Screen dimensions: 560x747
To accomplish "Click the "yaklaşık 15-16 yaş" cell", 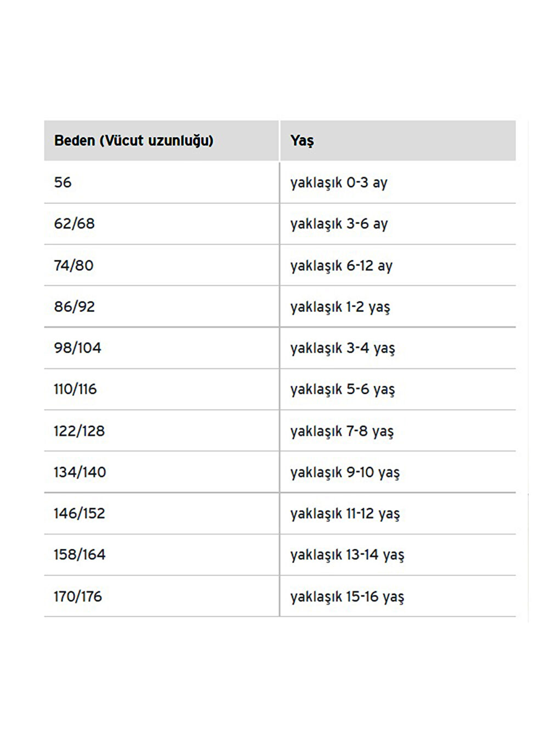I will point(347,596).
